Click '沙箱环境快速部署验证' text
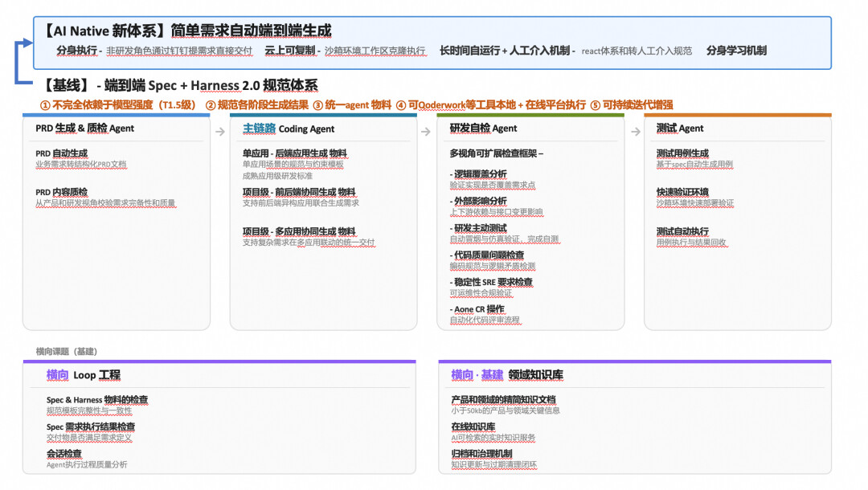The width and height of the screenshot is (868, 490). (694, 203)
